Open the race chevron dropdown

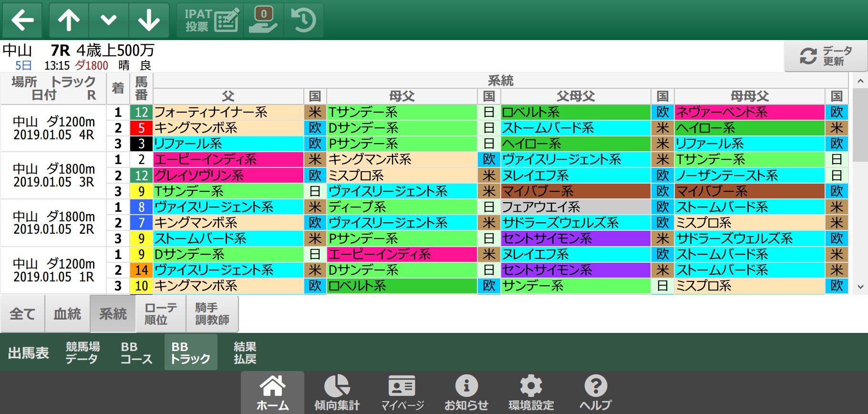[x=109, y=20]
